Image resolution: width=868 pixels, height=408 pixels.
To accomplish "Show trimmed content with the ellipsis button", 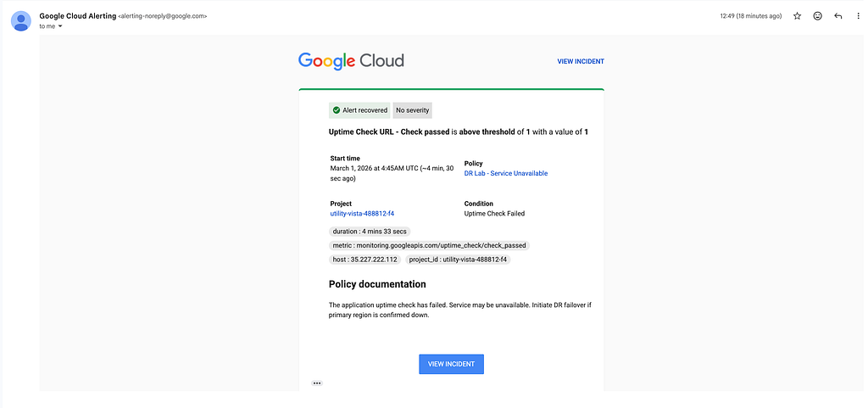I will click(x=317, y=383).
